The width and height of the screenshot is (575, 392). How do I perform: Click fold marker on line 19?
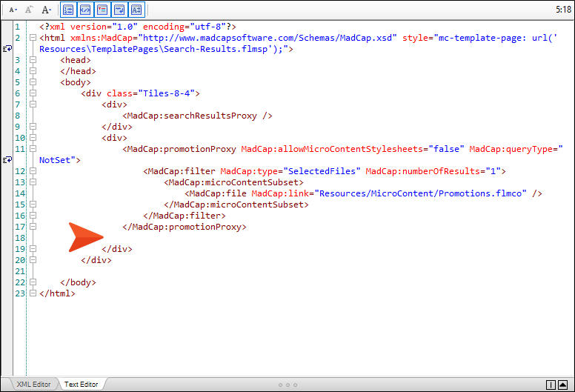[x=33, y=249]
